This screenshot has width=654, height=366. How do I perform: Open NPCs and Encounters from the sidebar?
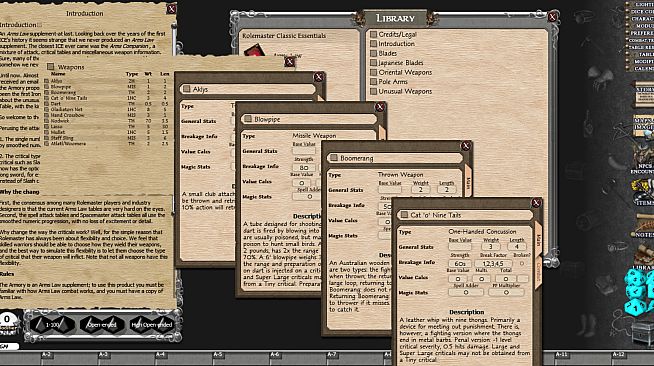click(x=643, y=160)
